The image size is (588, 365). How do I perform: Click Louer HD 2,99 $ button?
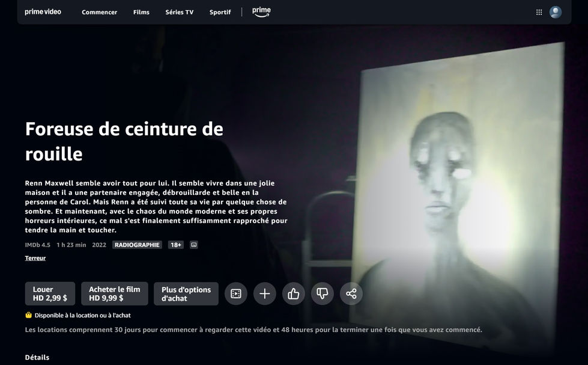pyautogui.click(x=50, y=293)
